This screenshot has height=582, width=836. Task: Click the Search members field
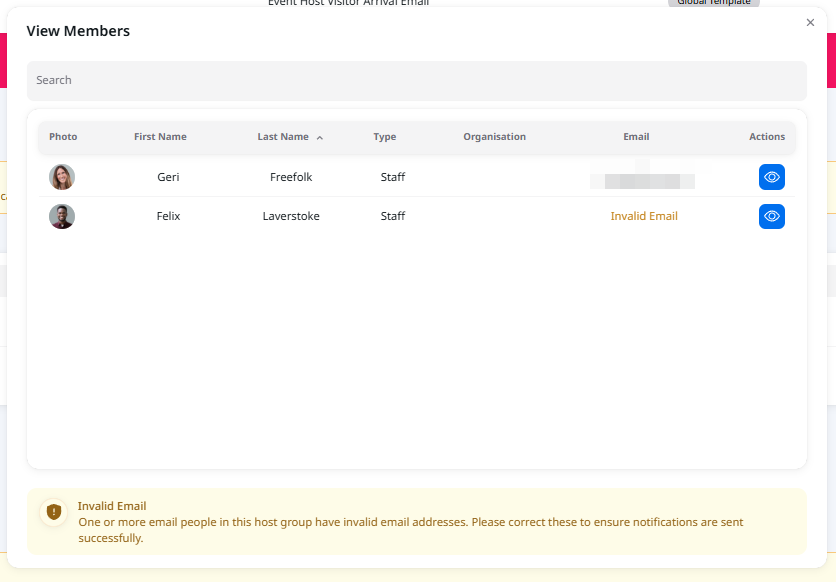tap(416, 80)
